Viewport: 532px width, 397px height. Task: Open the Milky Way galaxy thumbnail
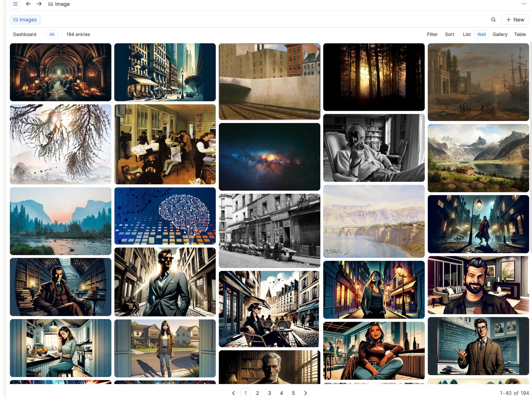[x=269, y=157]
